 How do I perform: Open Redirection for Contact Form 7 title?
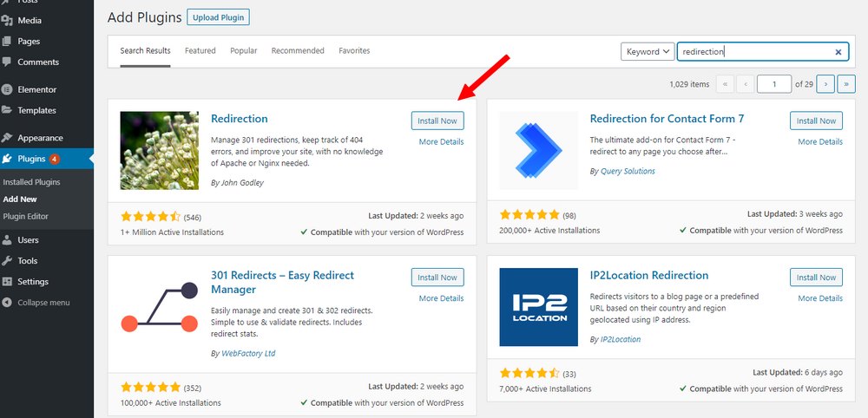click(x=667, y=119)
